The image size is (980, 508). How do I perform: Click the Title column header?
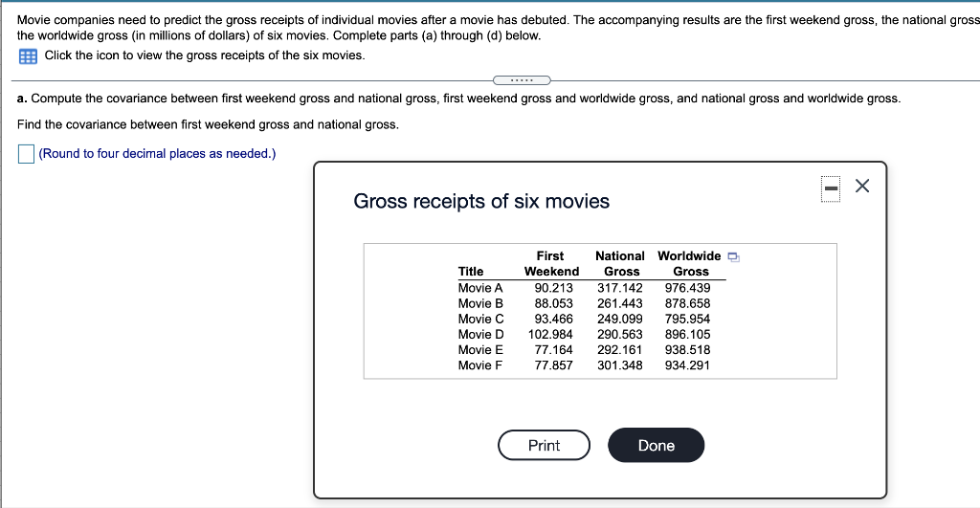pos(471,271)
